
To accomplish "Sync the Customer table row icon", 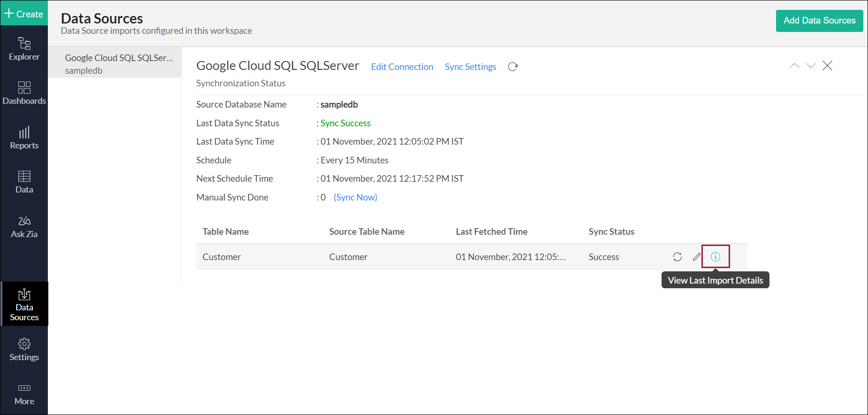I will [677, 257].
